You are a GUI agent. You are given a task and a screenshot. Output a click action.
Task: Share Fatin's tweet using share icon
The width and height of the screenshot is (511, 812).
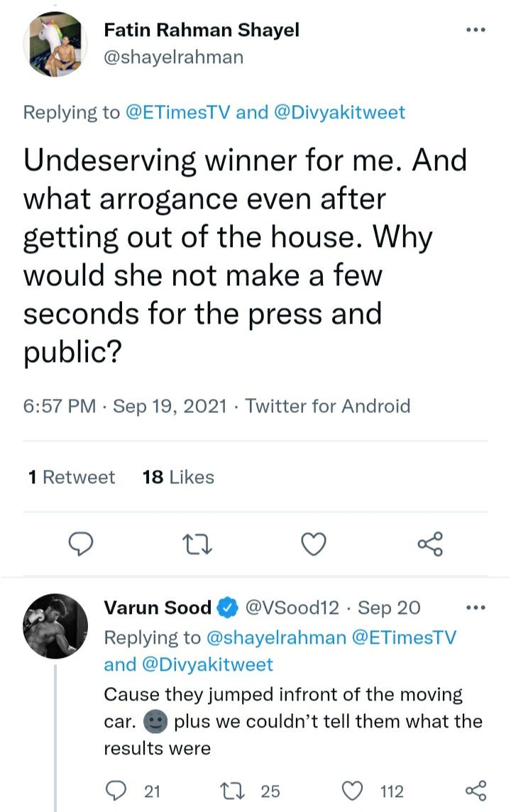pos(430,544)
